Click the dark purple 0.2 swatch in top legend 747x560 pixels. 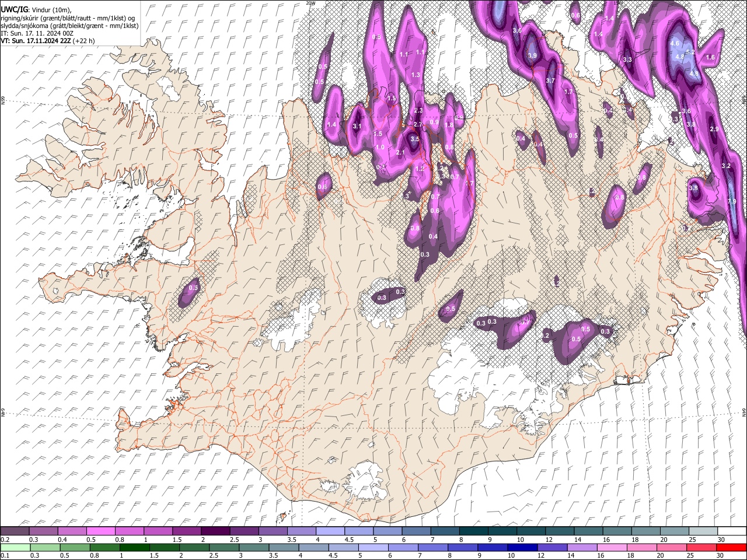point(15,531)
